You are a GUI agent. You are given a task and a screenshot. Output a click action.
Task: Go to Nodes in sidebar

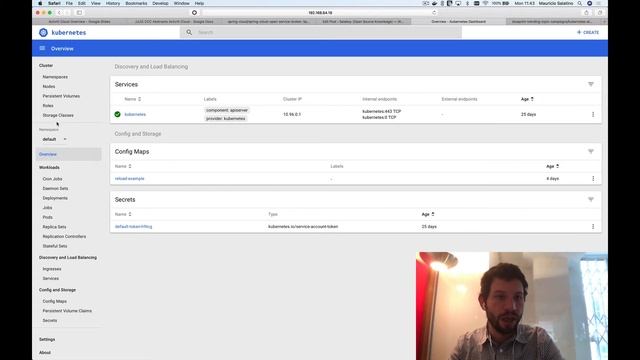coord(49,87)
